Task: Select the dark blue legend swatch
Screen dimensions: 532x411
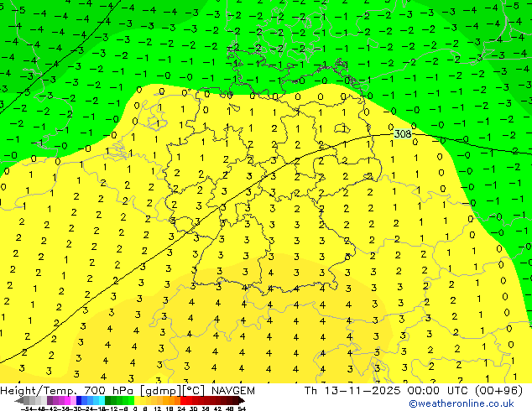Action: coord(79,400)
